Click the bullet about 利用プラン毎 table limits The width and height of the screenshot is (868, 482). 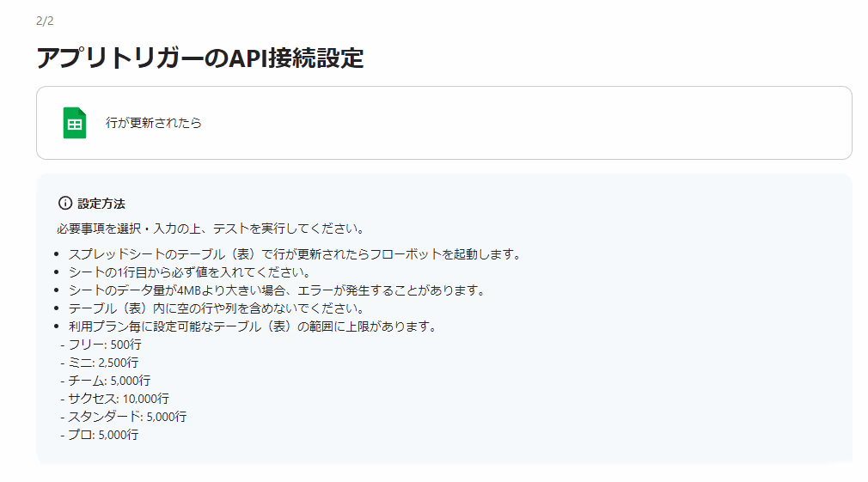253,326
